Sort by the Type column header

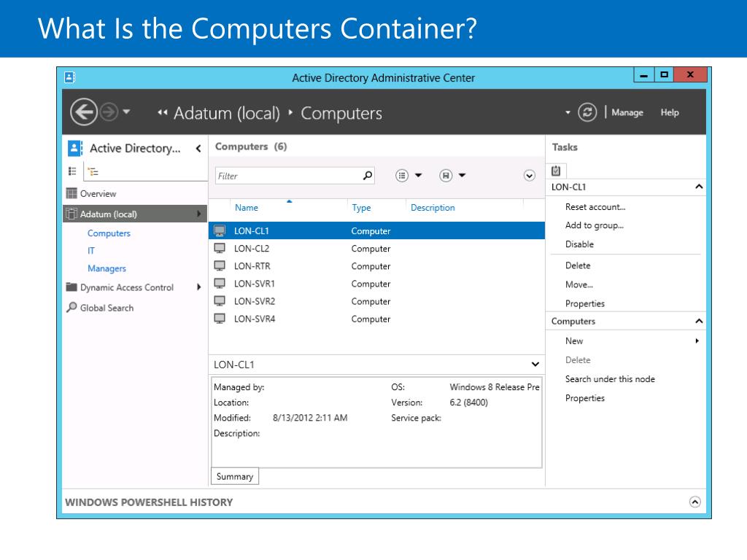tap(361, 208)
